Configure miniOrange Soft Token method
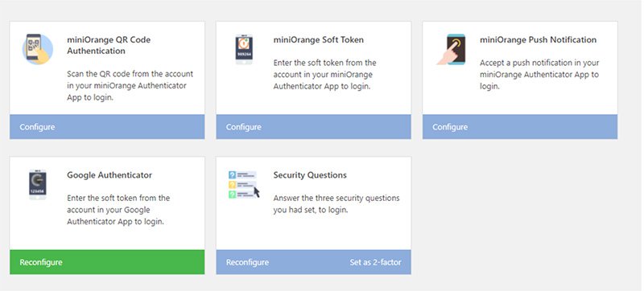The image size is (644, 291). 244,127
